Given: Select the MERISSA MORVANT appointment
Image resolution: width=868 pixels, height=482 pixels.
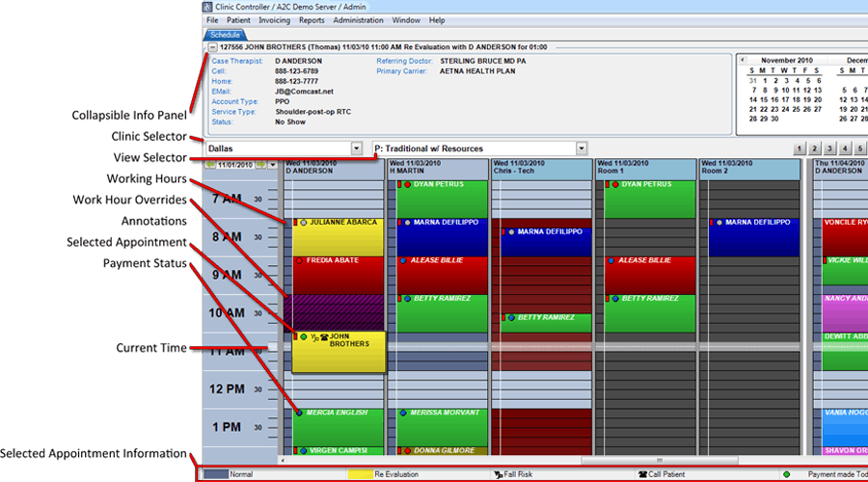Looking at the screenshot, I should (442, 428).
